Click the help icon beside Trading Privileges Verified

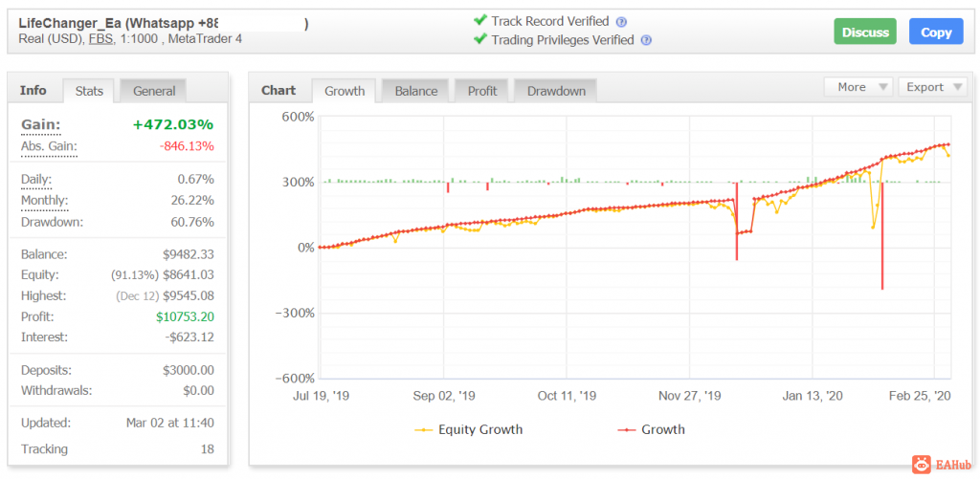click(646, 40)
